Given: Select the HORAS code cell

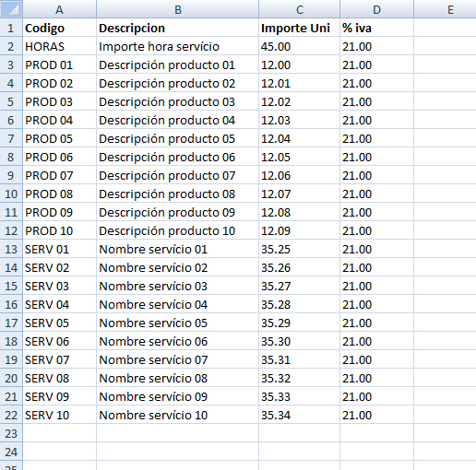Looking at the screenshot, I should click(59, 46).
